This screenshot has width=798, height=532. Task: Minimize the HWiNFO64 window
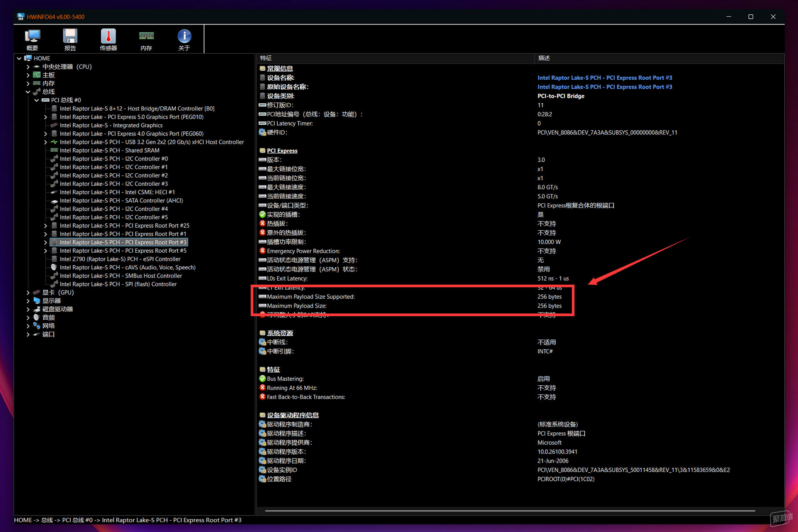coord(729,17)
